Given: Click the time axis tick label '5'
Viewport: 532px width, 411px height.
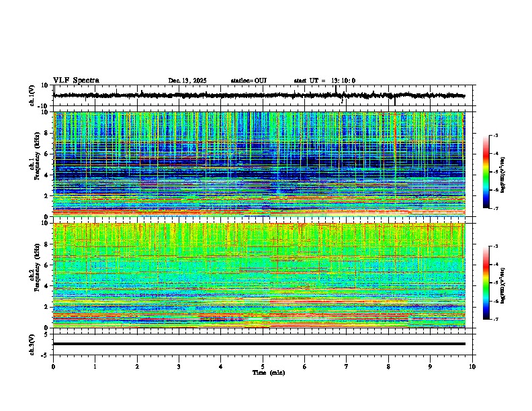Looking at the screenshot, I should coord(263,367).
